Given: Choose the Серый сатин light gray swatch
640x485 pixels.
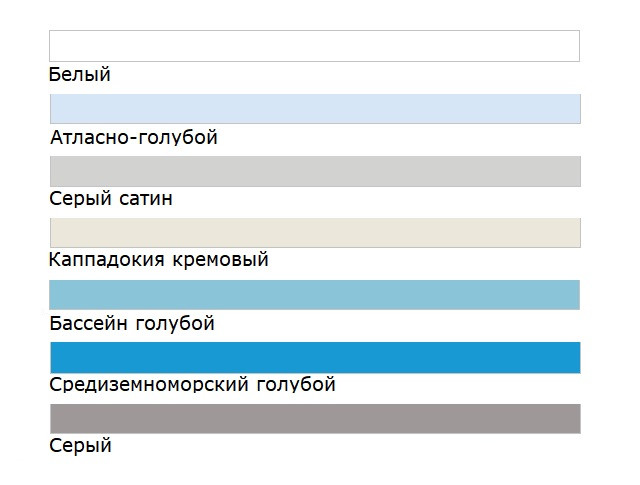Looking at the screenshot, I should click(314, 171).
